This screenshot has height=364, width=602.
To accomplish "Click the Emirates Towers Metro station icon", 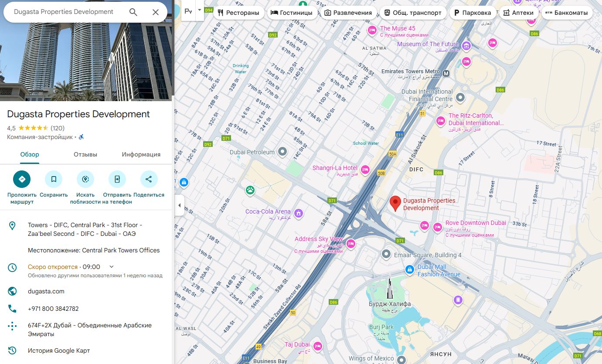I will pyautogui.click(x=446, y=74).
